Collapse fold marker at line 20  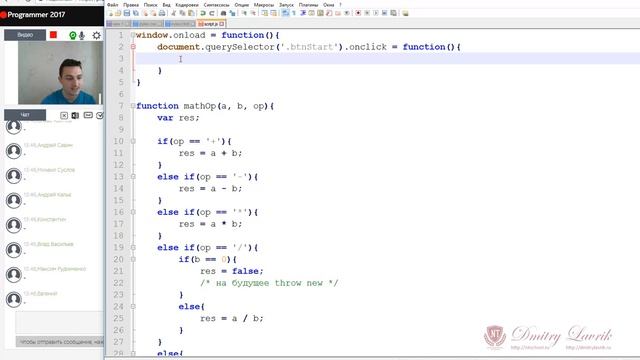tap(133, 260)
